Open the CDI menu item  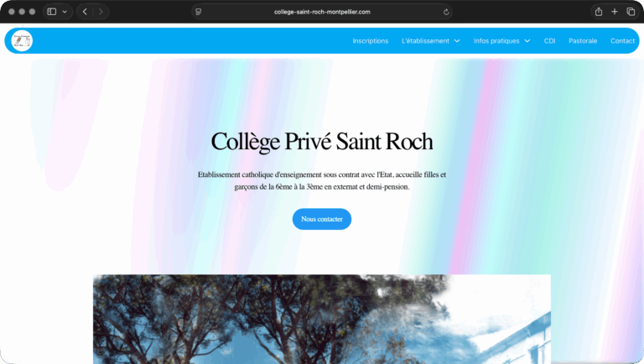(x=549, y=40)
